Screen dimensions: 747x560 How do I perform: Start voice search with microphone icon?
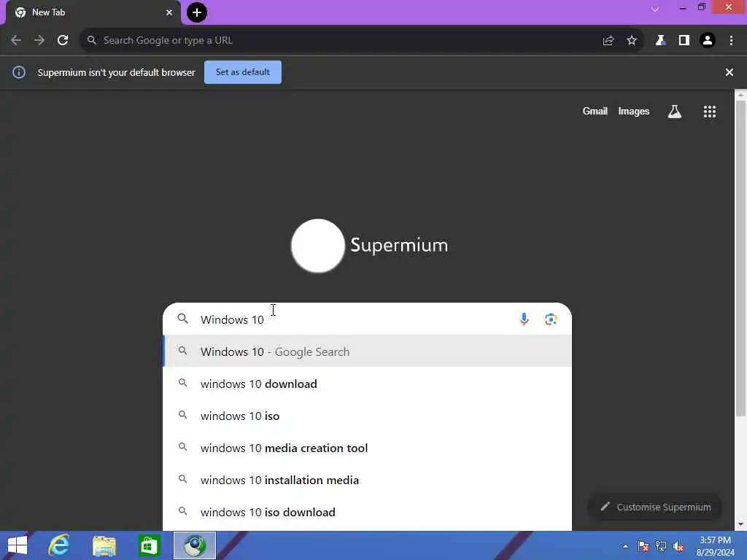click(524, 319)
